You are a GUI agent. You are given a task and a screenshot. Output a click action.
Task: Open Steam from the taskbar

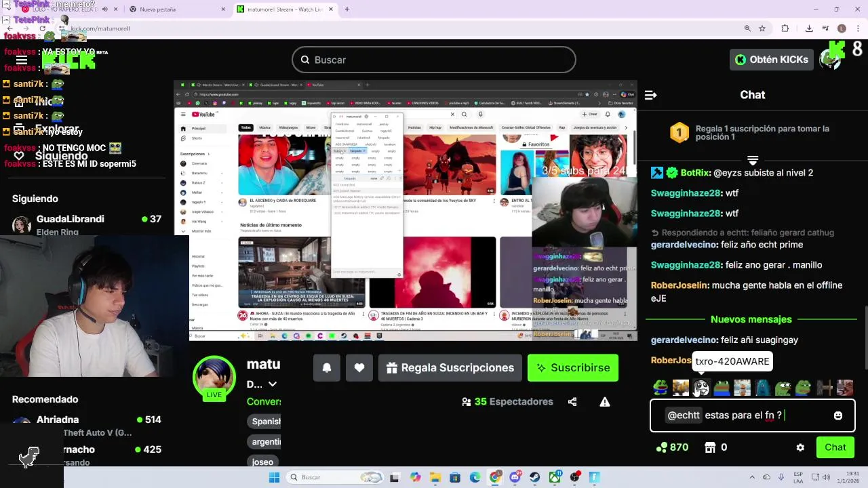coord(534,477)
